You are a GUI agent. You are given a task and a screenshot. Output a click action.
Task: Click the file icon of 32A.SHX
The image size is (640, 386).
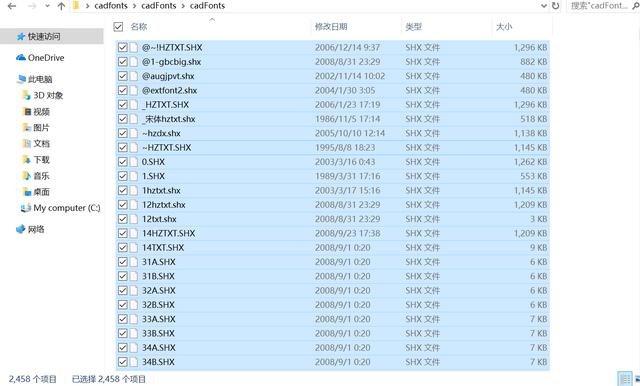(134, 290)
